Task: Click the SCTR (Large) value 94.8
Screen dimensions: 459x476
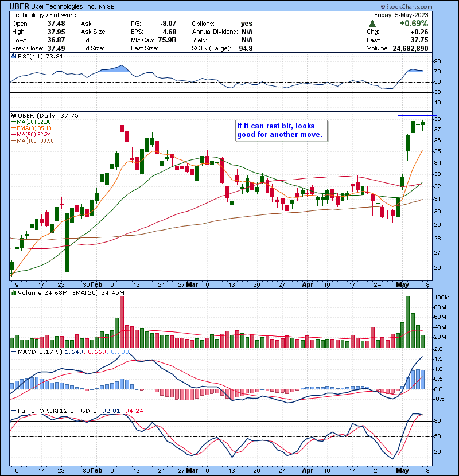Action: tap(246, 48)
